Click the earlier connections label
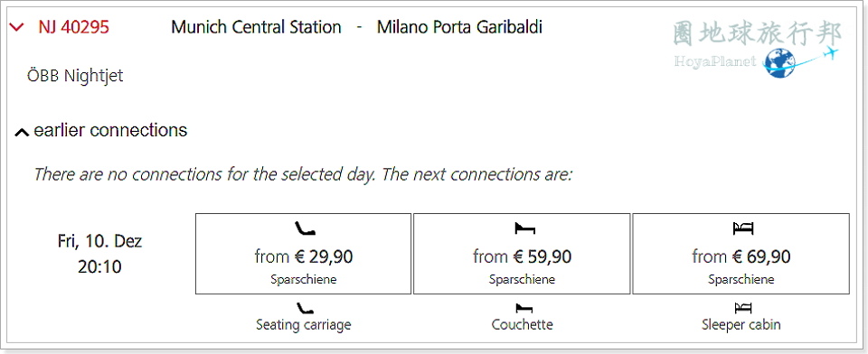The image size is (868, 354). click(110, 131)
